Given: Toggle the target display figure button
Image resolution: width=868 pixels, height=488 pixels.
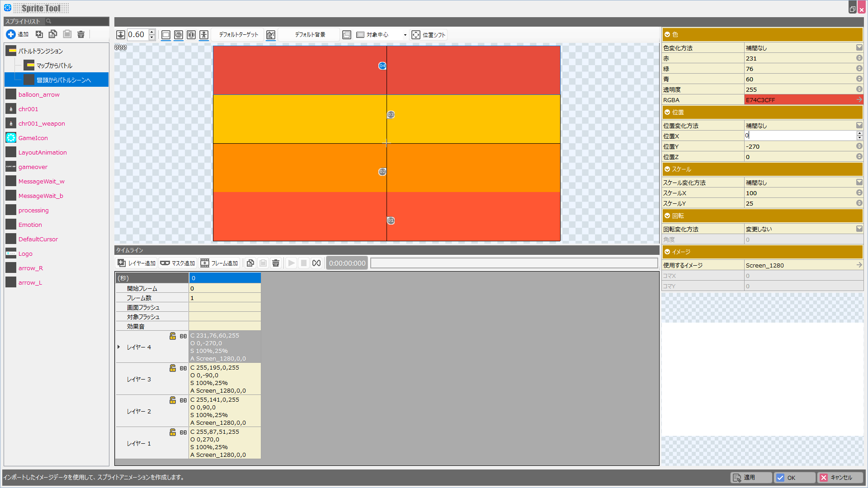Looking at the screenshot, I should (x=204, y=35).
